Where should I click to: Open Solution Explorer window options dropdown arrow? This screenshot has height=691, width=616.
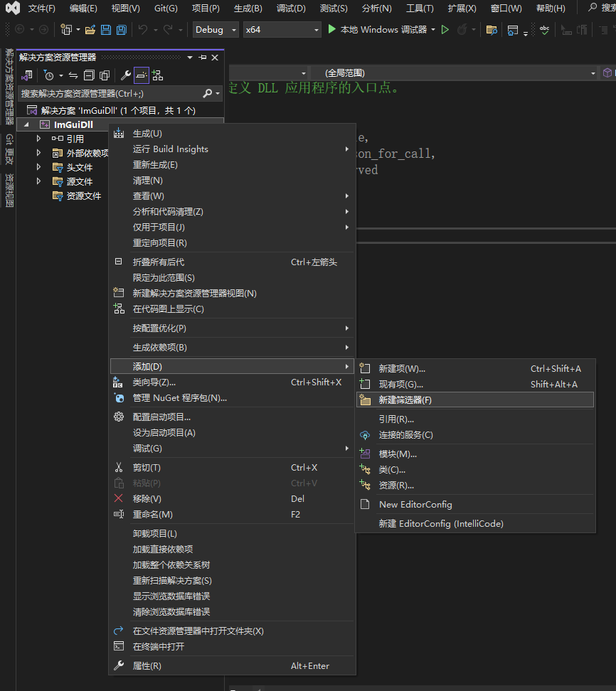point(190,58)
